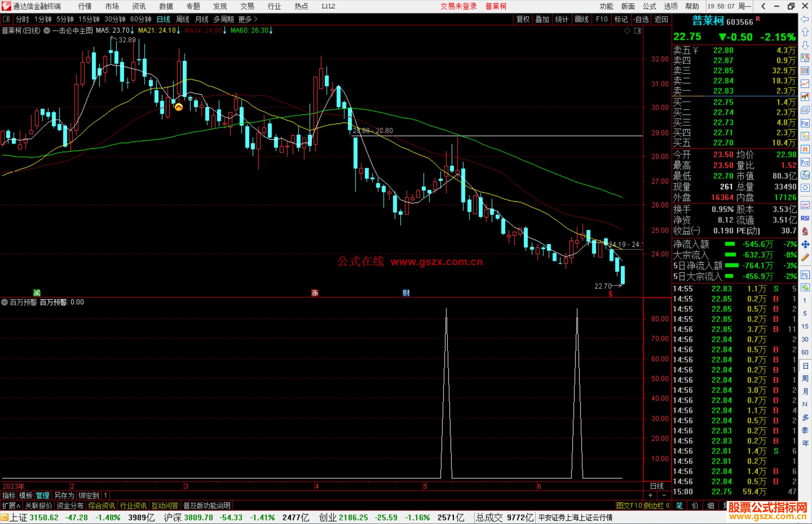Click the RSI indicator icon
812x524 pixels.
(x=805, y=218)
